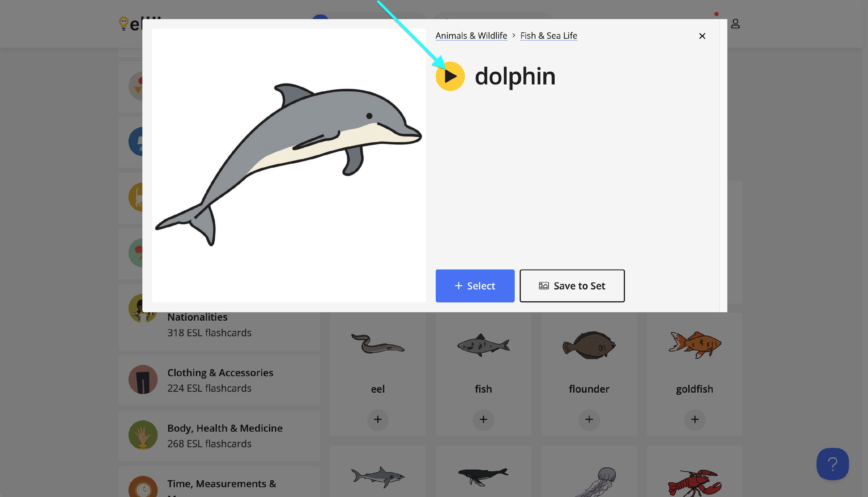Play the dolphin audio pronunciation

click(x=450, y=76)
